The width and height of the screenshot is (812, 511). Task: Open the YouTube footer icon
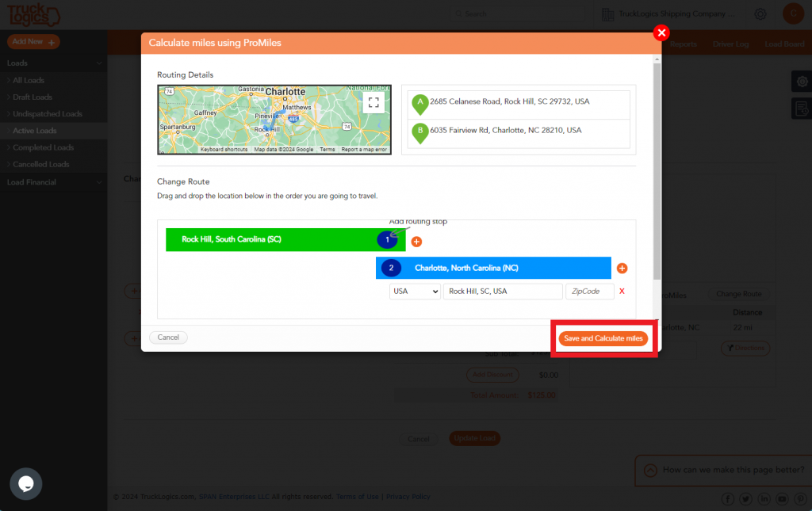click(x=782, y=498)
